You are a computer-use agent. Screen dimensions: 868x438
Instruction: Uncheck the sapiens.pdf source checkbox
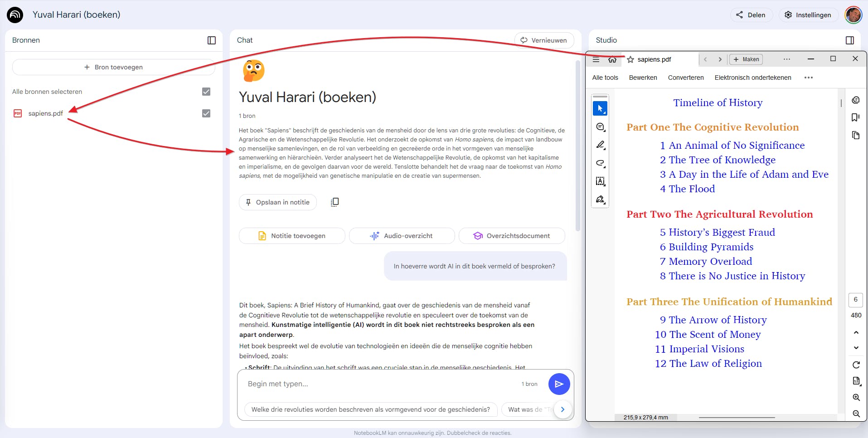tap(206, 113)
